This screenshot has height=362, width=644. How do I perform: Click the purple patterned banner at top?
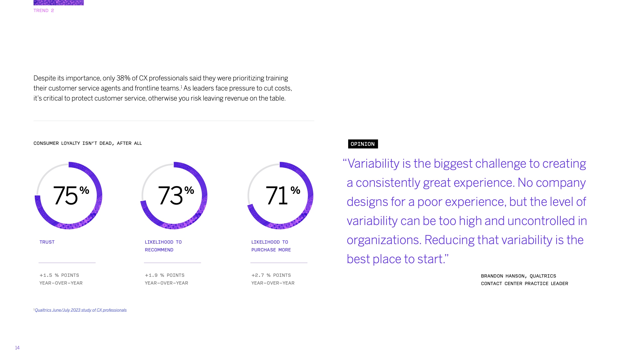tap(58, 3)
